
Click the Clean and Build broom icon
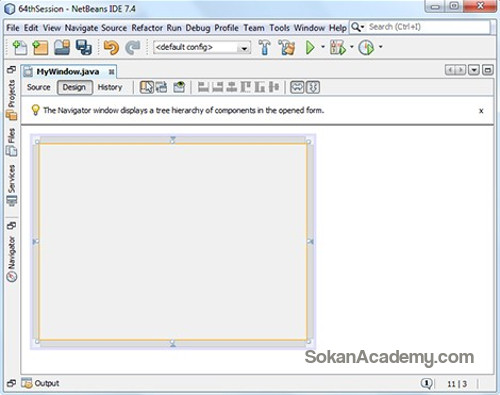287,47
